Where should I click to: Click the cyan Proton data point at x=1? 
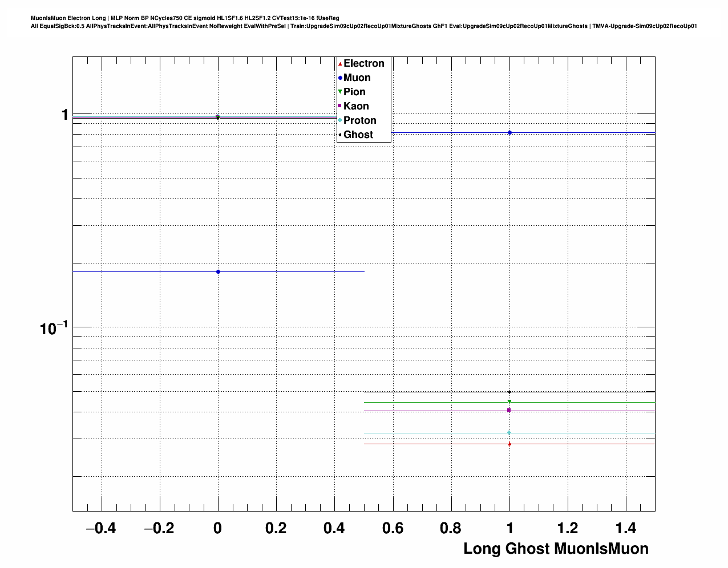(x=509, y=433)
